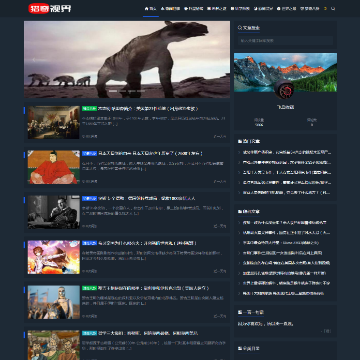
Task: Click green category tag beside masked warrior thumbnail
Action: 89,288
